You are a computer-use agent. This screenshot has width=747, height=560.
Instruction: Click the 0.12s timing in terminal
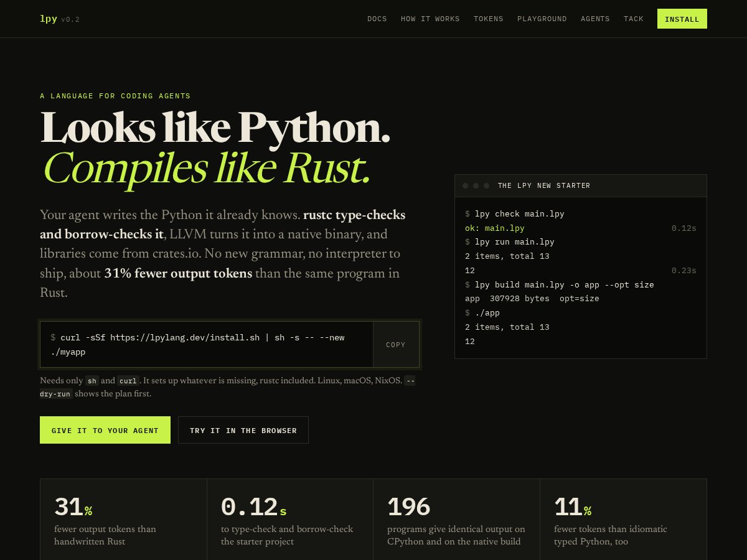tap(684, 228)
